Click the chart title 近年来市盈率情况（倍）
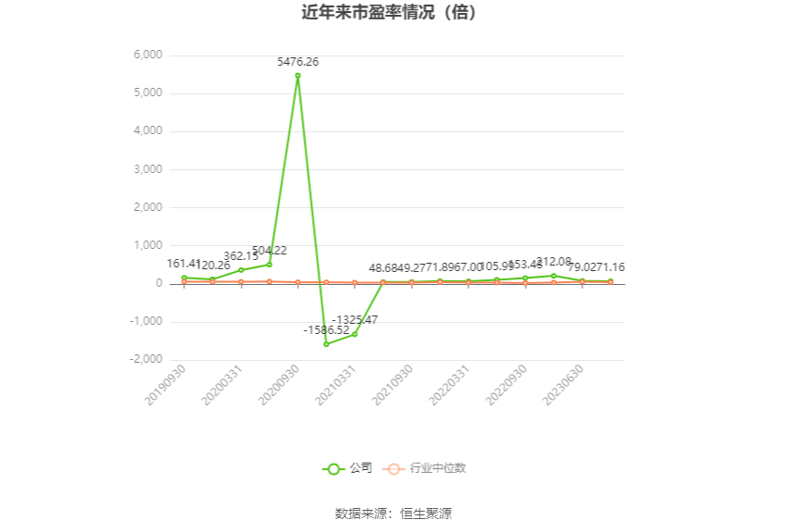Viewport: 787px width, 532px height. coord(389,12)
